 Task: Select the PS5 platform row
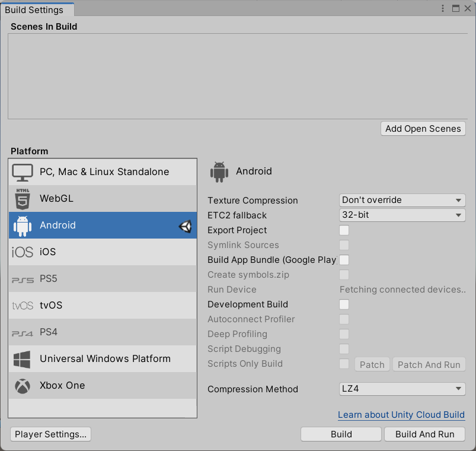pos(103,279)
